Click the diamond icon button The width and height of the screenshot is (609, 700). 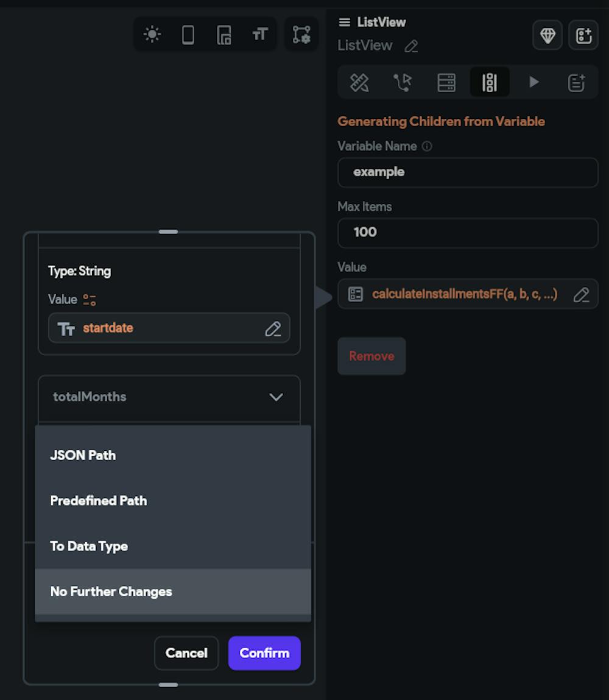click(547, 35)
